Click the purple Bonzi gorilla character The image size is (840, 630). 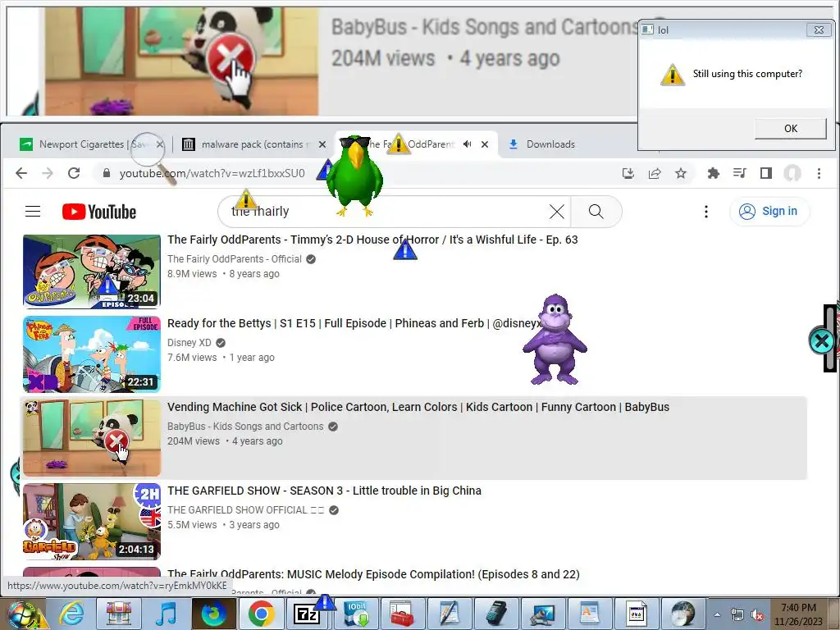click(x=555, y=339)
